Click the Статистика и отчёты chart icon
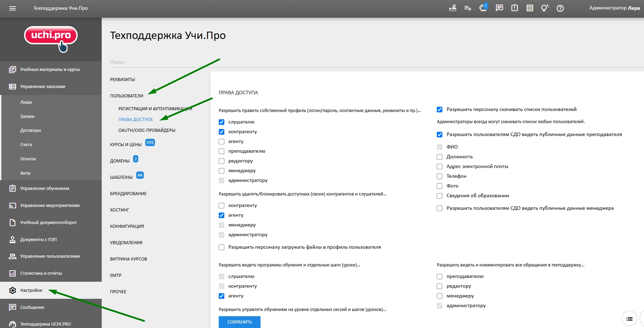644x328 pixels. click(13, 273)
